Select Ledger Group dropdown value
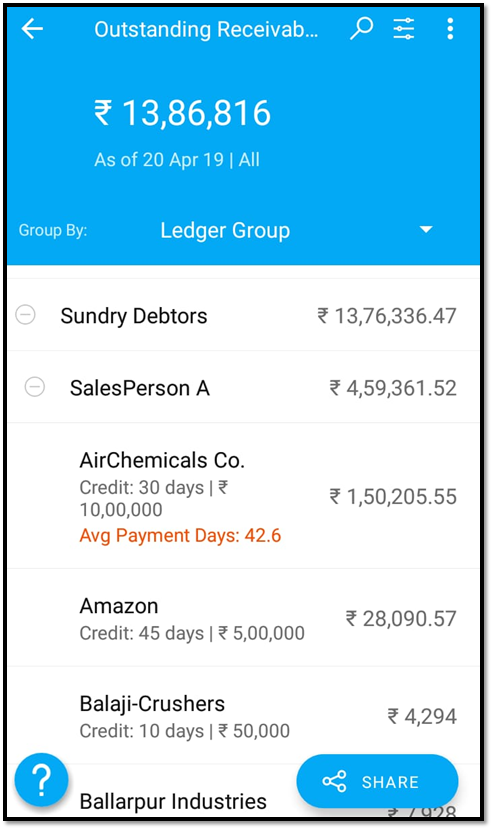The height and width of the screenshot is (830, 493). pyautogui.click(x=225, y=230)
